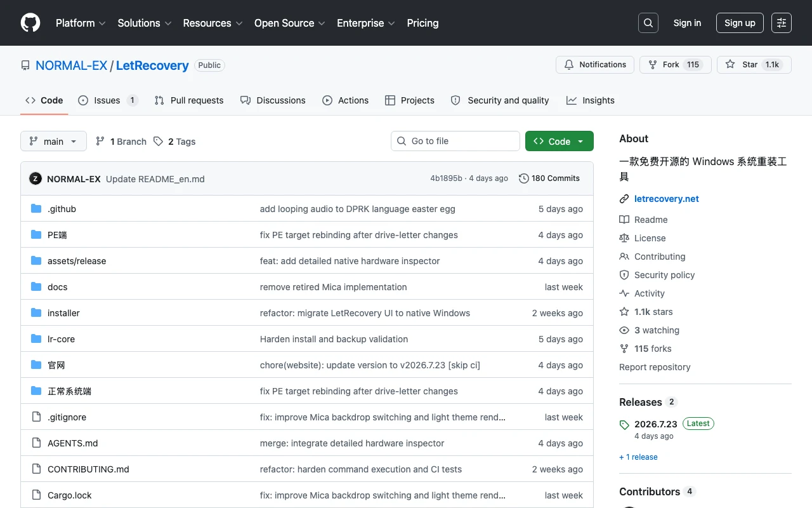Viewport: 812px width, 508px height.
Task: Click the .gitignore file icon
Action: [x=36, y=417]
